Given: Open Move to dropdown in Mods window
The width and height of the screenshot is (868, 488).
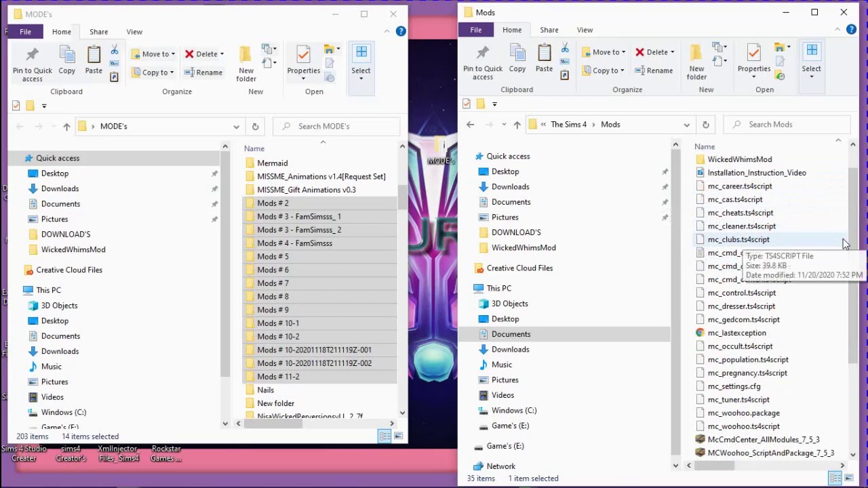Looking at the screenshot, I should 604,52.
